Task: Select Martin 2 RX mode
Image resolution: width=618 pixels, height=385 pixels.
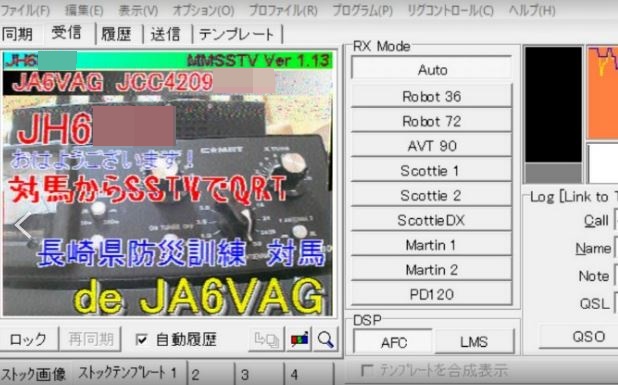Action: [x=432, y=270]
